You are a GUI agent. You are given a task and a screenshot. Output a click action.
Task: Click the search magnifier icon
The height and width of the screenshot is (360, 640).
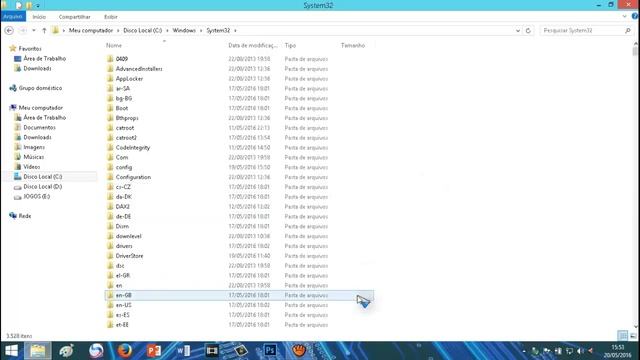coord(628,31)
